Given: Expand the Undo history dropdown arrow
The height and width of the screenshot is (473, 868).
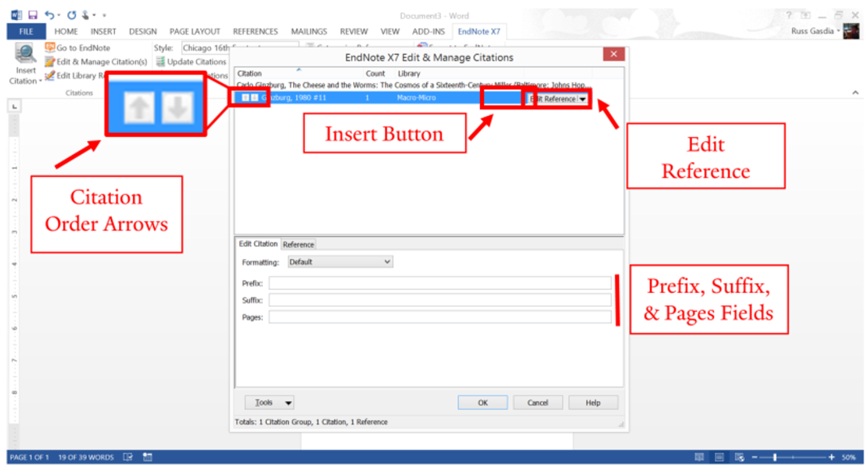Looking at the screenshot, I should (x=59, y=16).
